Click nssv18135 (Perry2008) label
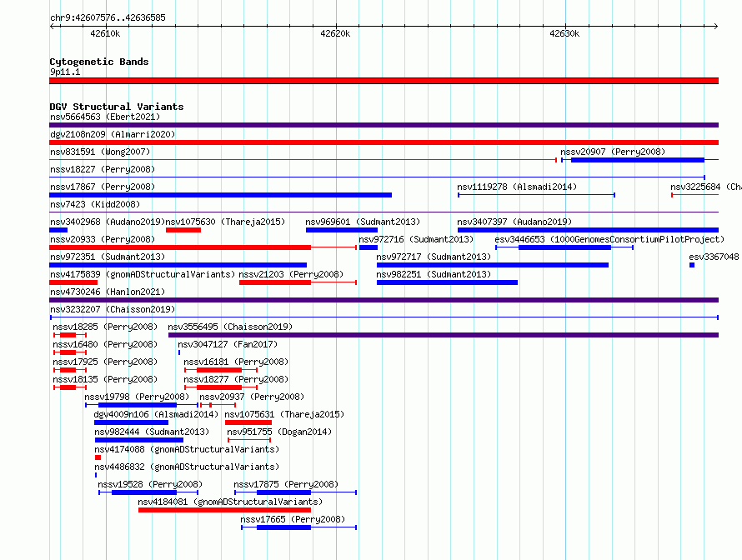Image resolution: width=742 pixels, height=560 pixels. tap(105, 379)
